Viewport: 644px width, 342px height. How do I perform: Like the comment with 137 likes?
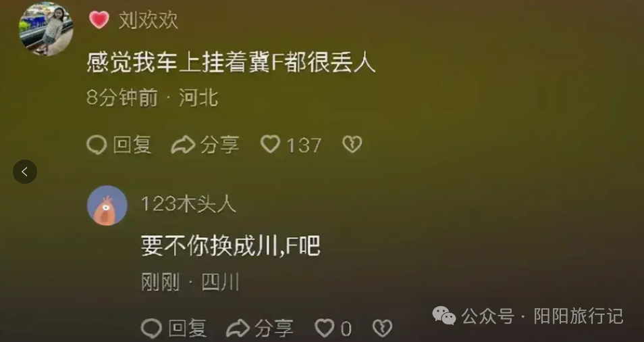[x=271, y=144]
